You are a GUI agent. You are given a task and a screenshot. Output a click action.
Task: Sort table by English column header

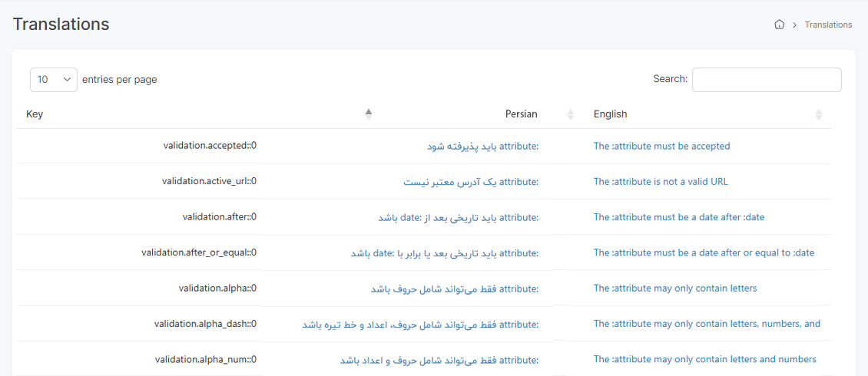[x=611, y=114]
